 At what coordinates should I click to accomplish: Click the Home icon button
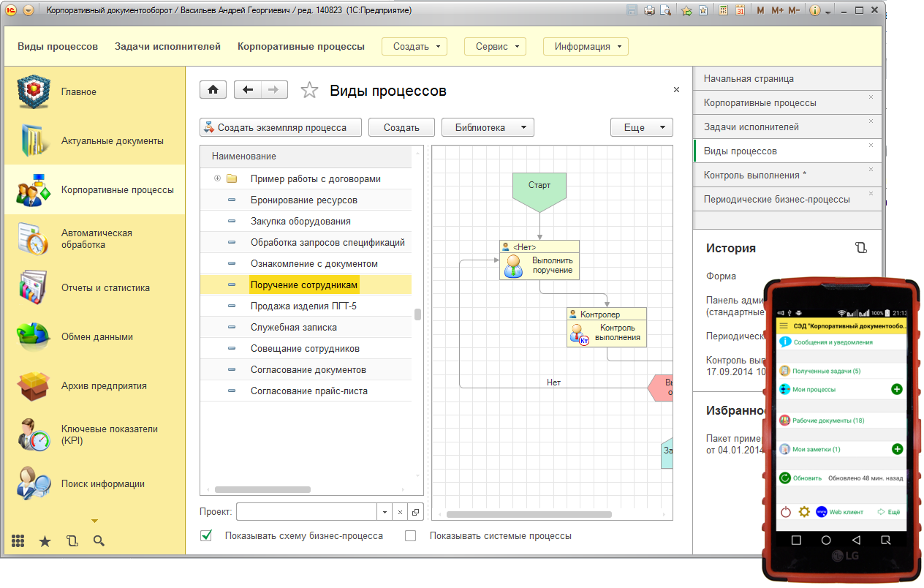point(213,89)
